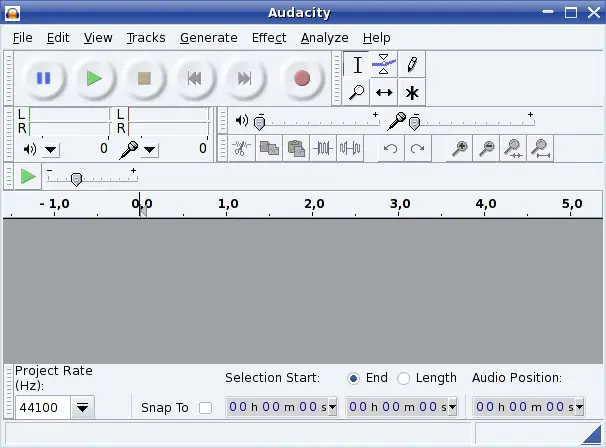Image resolution: width=606 pixels, height=448 pixels.
Task: Select the Time Shift arrow tool
Action: (x=384, y=93)
